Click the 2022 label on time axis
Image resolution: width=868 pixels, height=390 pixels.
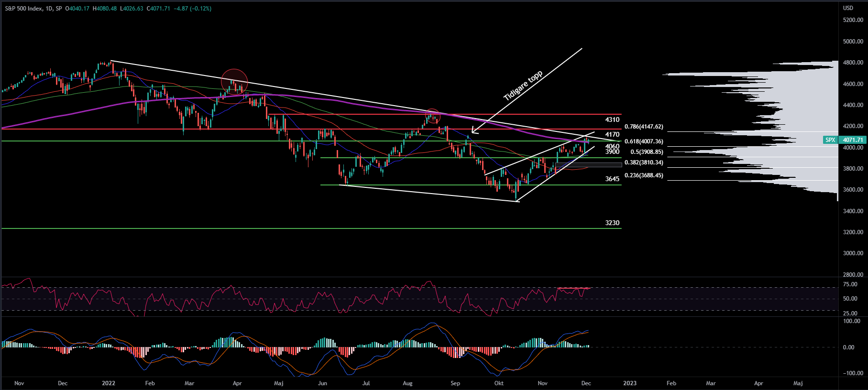109,383
